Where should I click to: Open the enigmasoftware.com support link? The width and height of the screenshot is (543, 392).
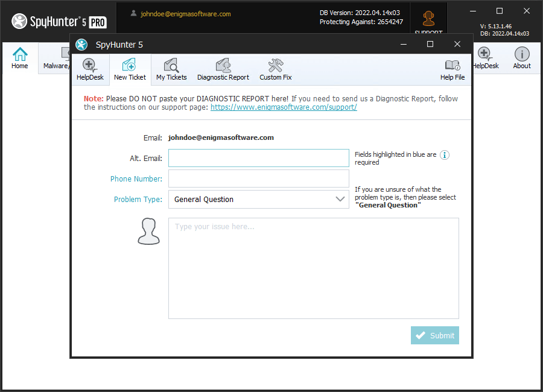coord(284,107)
